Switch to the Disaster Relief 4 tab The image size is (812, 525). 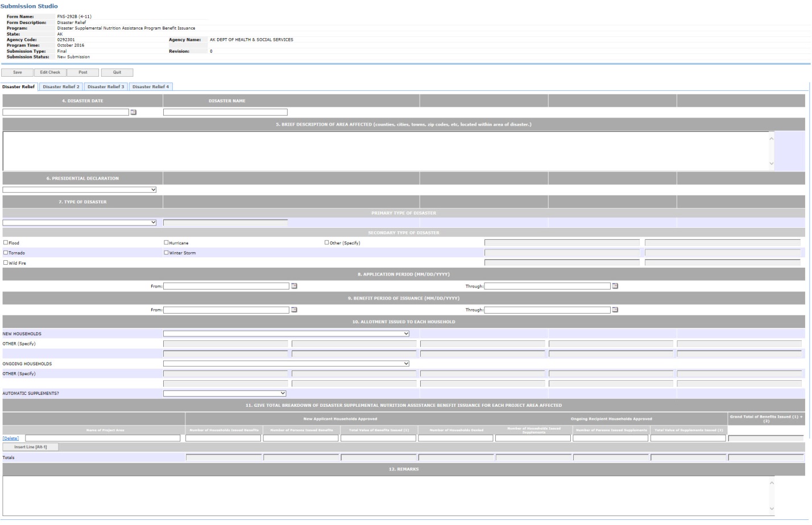(151, 87)
